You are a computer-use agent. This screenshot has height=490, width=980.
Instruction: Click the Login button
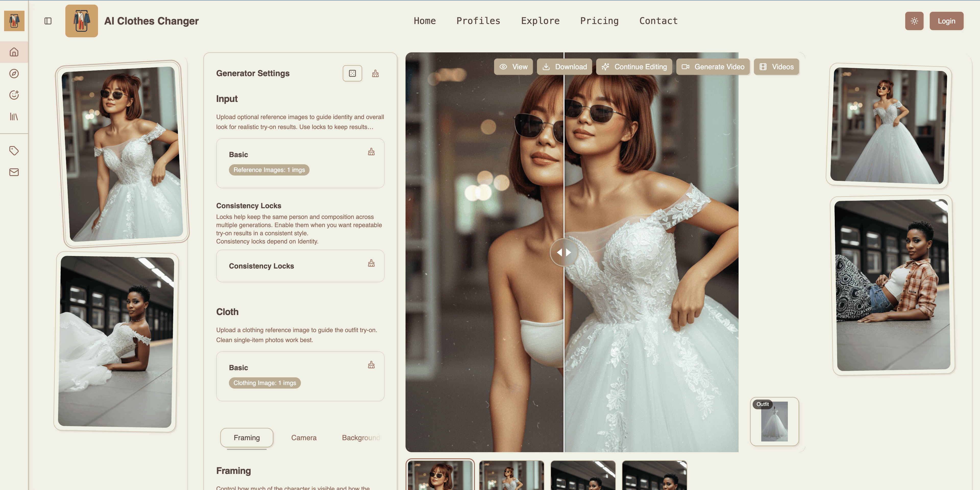point(947,21)
